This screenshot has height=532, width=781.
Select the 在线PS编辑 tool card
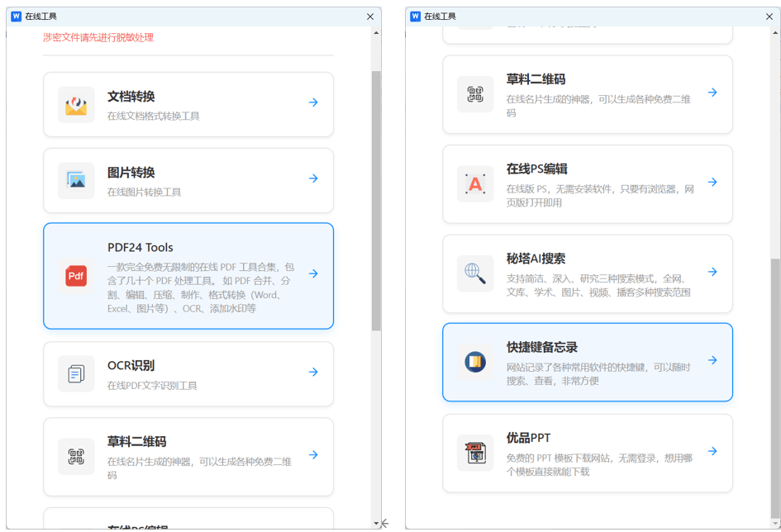[x=587, y=183]
